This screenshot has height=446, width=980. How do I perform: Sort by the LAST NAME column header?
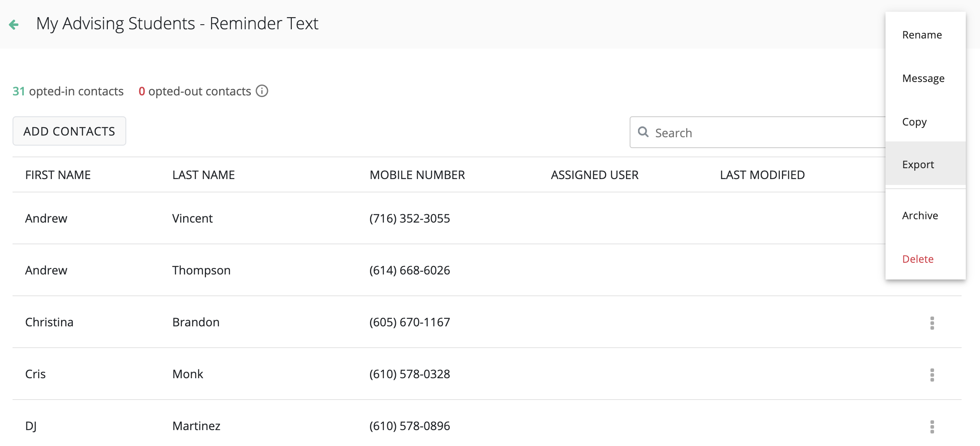click(203, 175)
